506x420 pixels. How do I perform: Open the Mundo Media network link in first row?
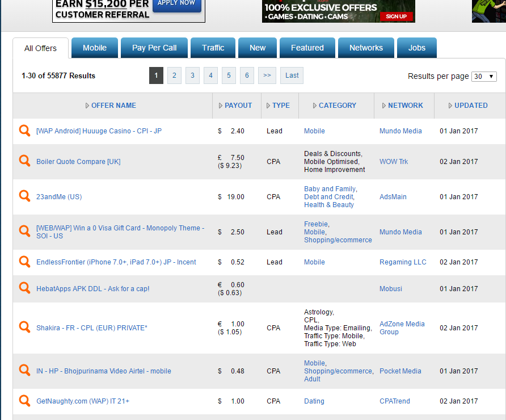click(400, 131)
